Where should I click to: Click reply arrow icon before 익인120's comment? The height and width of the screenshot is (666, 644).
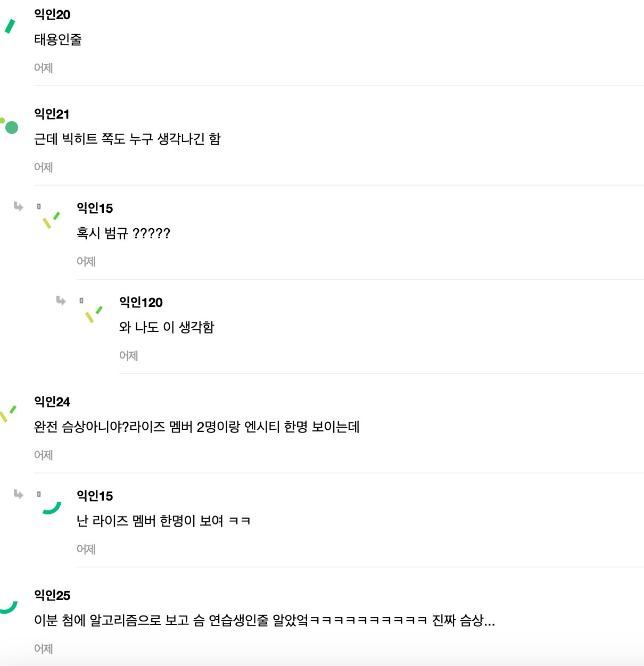[61, 301]
